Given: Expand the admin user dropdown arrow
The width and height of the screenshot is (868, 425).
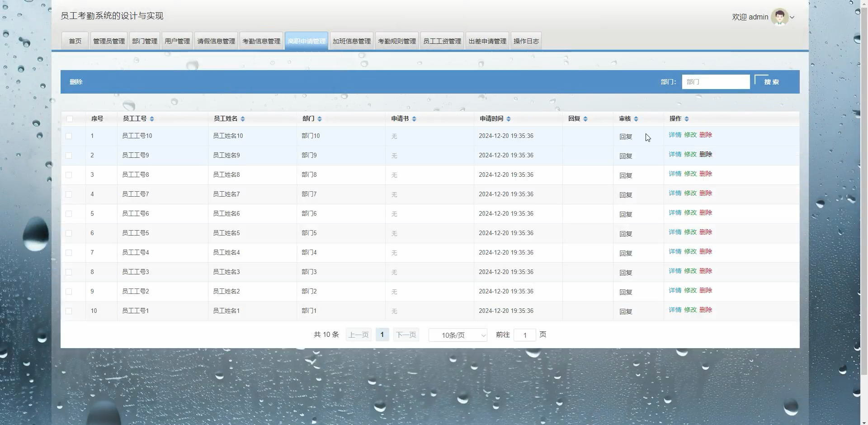Looking at the screenshot, I should pos(792,17).
